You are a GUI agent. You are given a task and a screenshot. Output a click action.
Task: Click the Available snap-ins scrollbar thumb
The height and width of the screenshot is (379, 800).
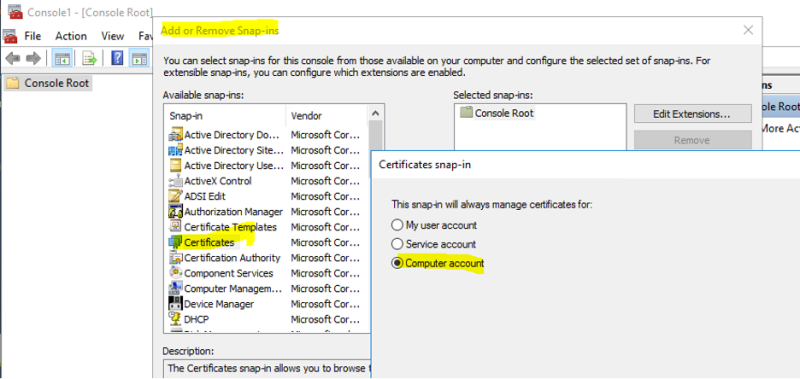pyautogui.click(x=376, y=149)
